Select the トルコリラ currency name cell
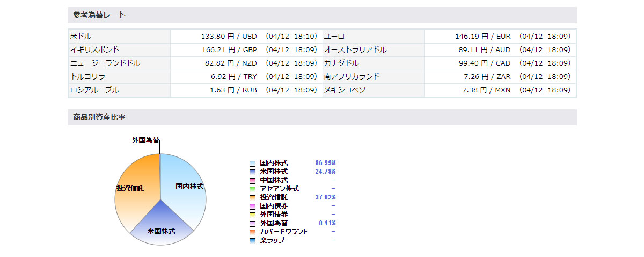644x257 pixels. point(119,77)
